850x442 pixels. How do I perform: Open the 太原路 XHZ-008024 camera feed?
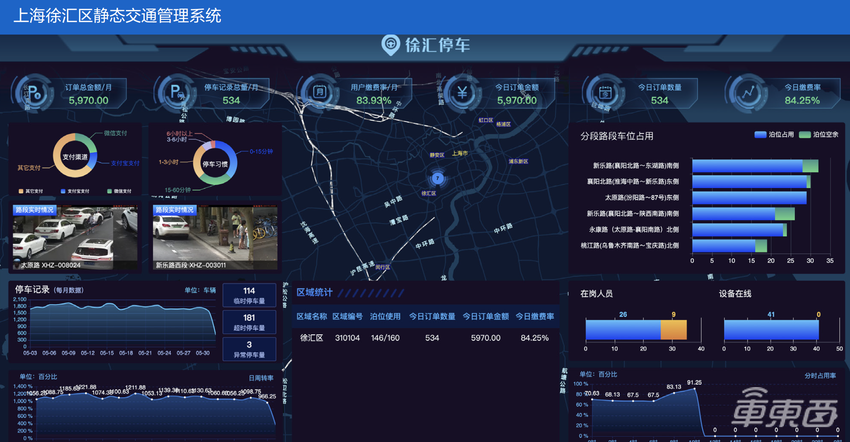tap(75, 237)
